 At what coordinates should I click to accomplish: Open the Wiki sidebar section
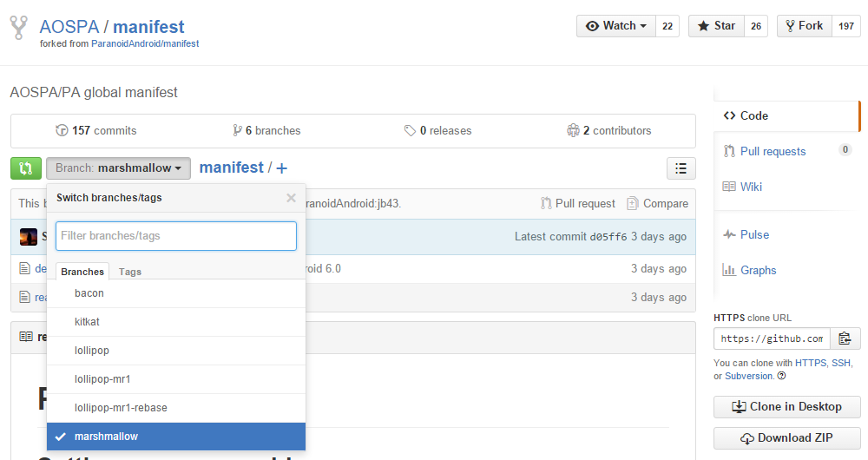(752, 187)
